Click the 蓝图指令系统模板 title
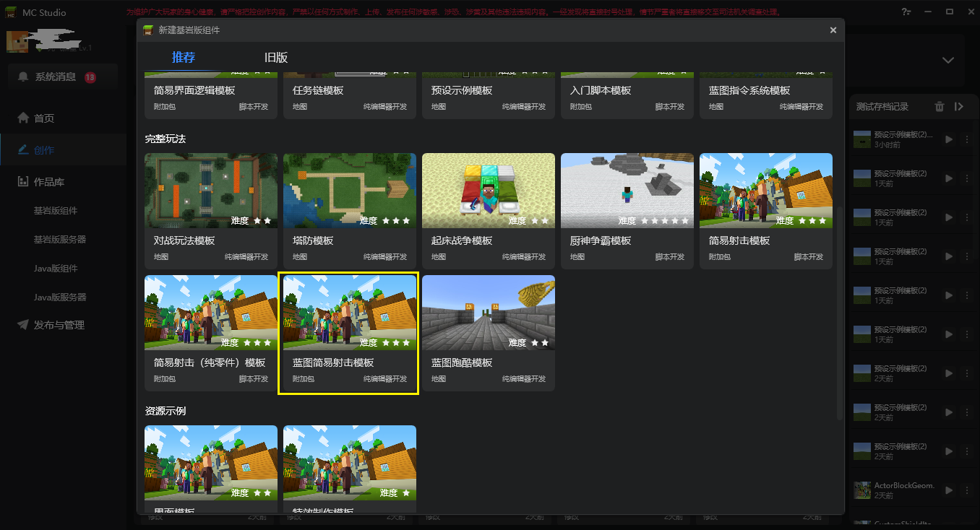Image resolution: width=980 pixels, height=530 pixels. pos(749,90)
